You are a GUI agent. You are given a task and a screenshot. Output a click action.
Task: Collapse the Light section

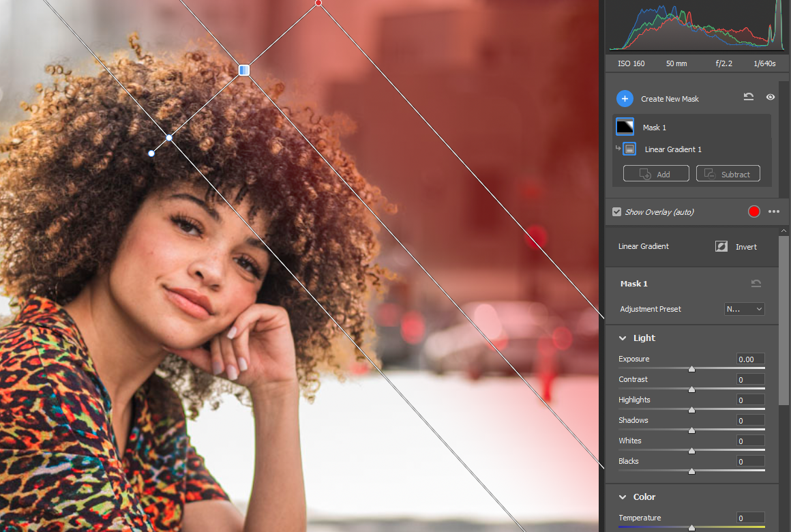coord(623,338)
